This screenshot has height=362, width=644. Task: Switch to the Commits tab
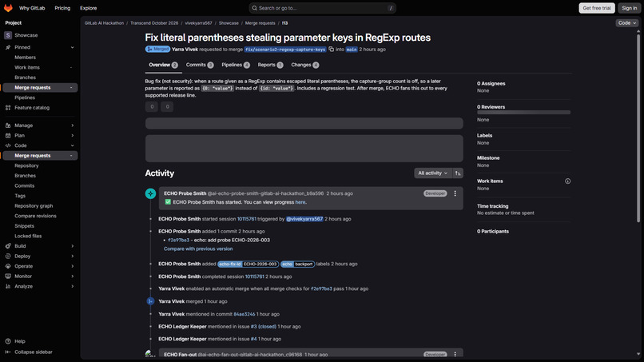[200, 65]
